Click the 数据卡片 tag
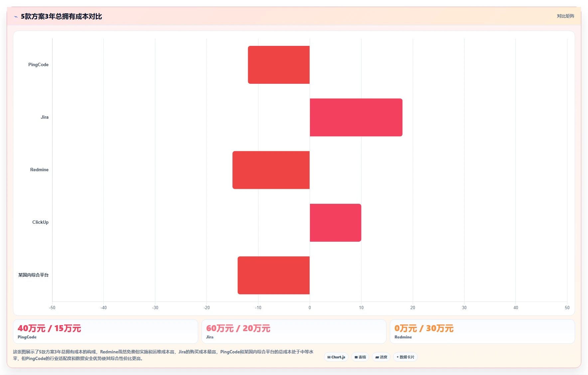588x375 pixels. click(x=405, y=357)
